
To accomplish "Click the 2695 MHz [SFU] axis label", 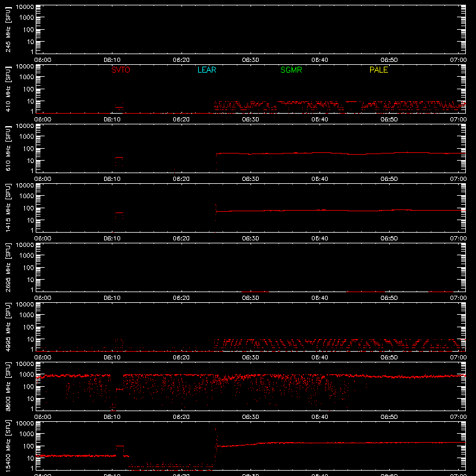I will [x=8, y=267].
